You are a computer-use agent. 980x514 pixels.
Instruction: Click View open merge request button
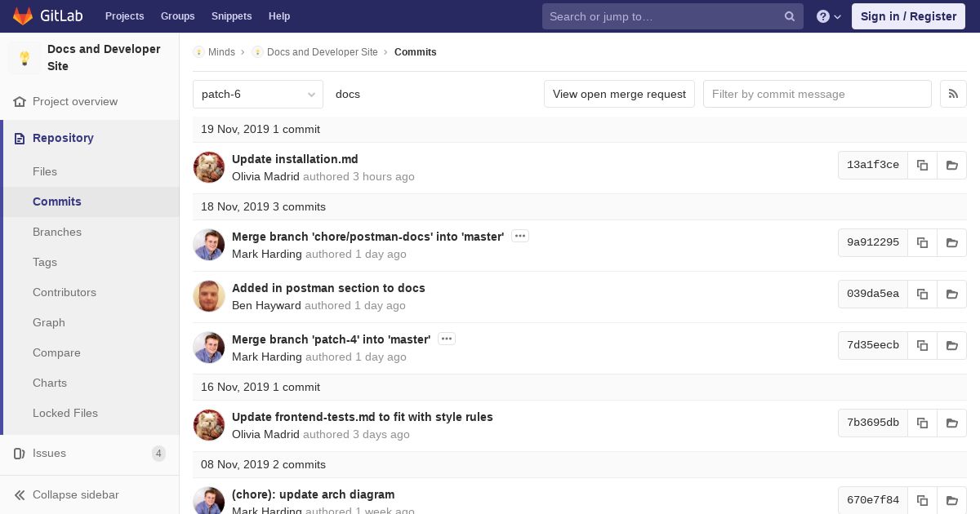point(619,94)
